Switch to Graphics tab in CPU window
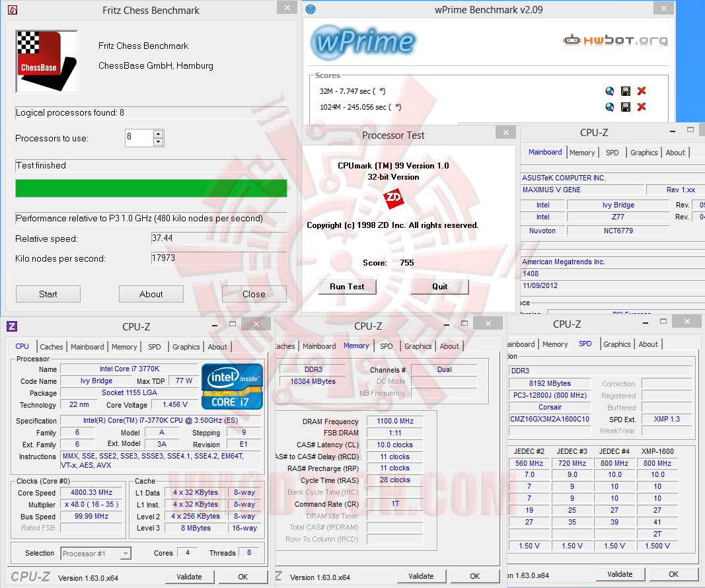 point(186,347)
